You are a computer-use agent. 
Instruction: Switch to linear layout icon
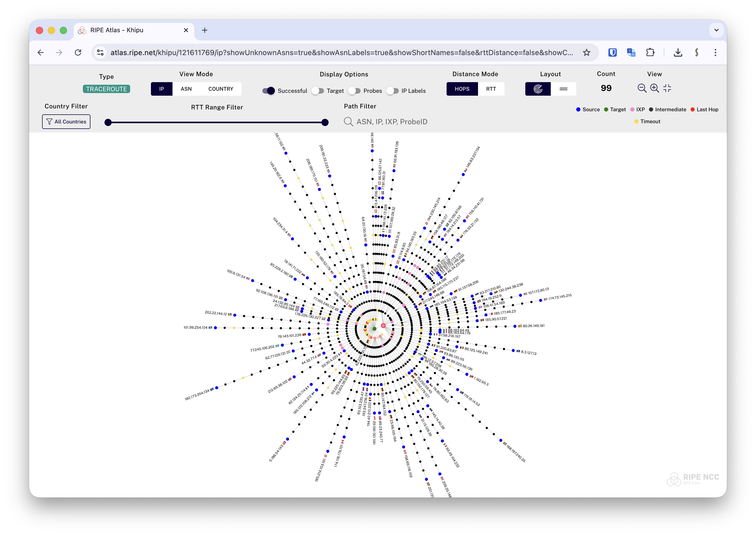coord(563,89)
